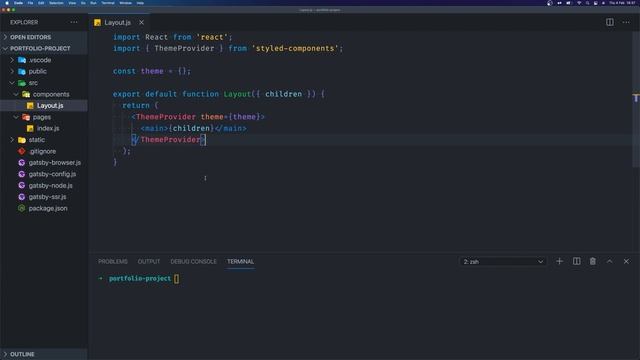Image resolution: width=640 pixels, height=360 pixels.
Task: Click the Wi-Fi status icon
Action: pyautogui.click(x=579, y=3)
